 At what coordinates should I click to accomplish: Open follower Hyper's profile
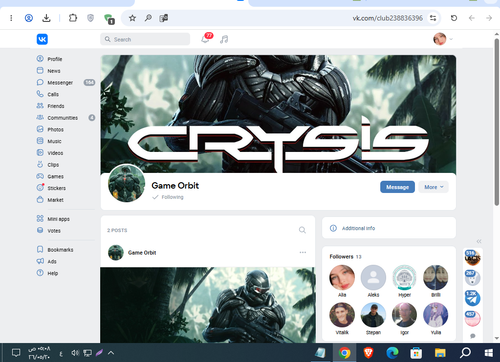tap(405, 281)
